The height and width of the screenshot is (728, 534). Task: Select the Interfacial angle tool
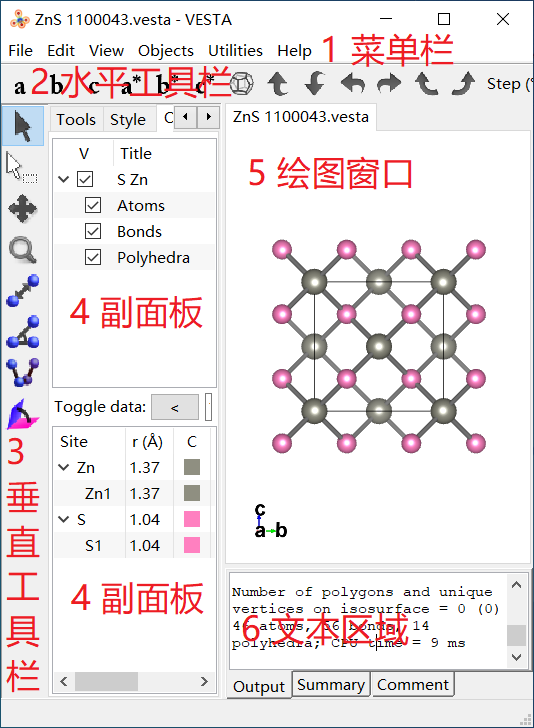[x=23, y=414]
